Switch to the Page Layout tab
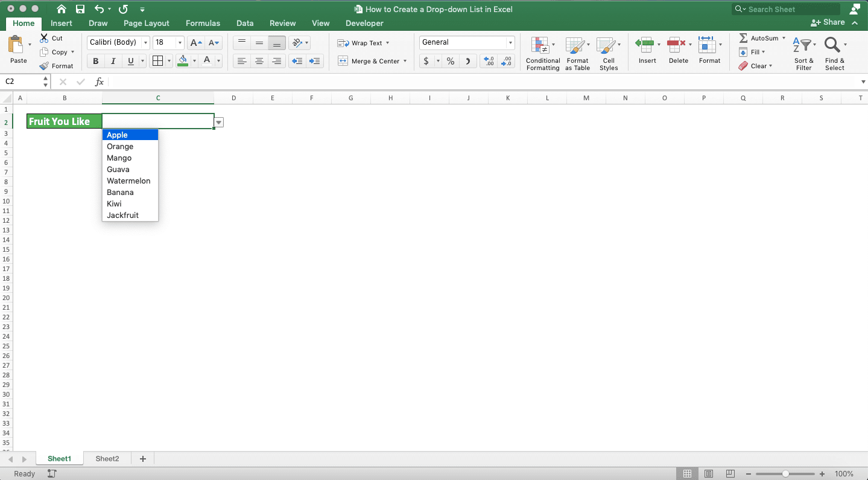This screenshot has width=868, height=480. [x=147, y=23]
